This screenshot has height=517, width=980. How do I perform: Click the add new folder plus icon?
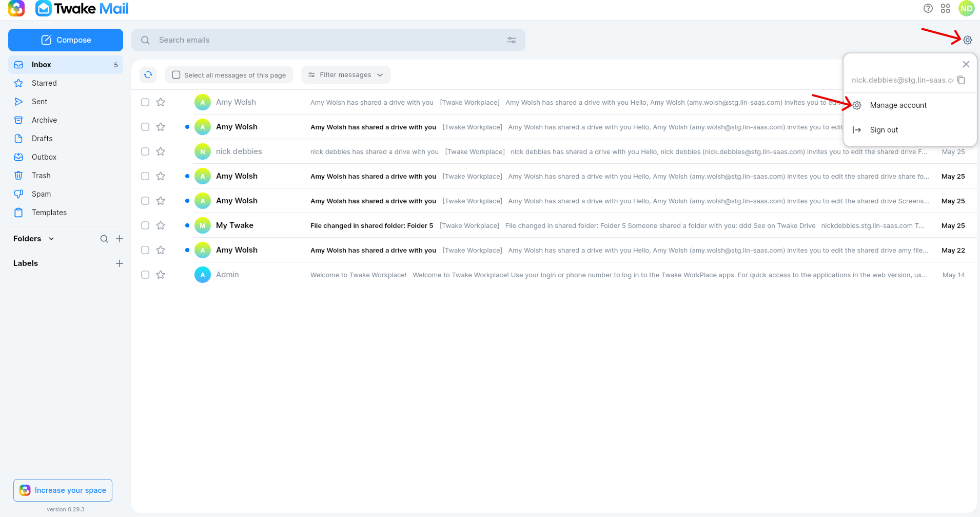pyautogui.click(x=120, y=239)
